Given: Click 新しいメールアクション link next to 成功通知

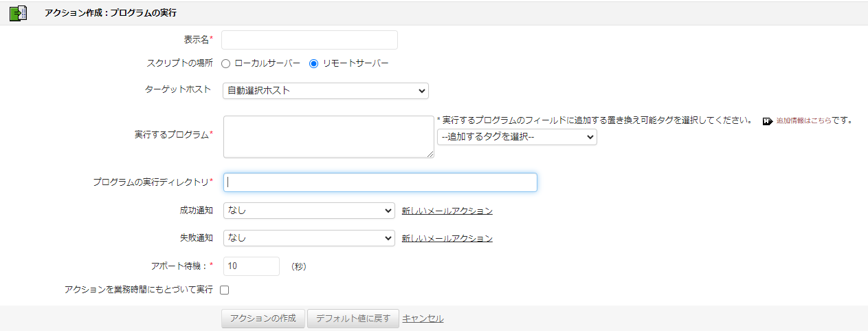Looking at the screenshot, I should (447, 211).
